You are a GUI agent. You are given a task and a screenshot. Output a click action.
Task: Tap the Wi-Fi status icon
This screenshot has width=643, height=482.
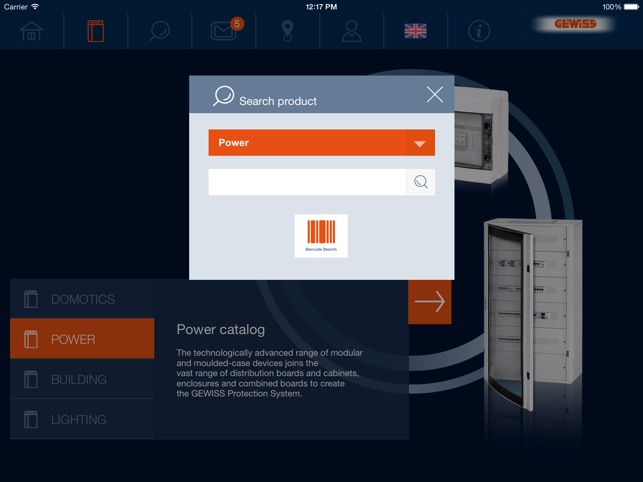[x=35, y=7]
